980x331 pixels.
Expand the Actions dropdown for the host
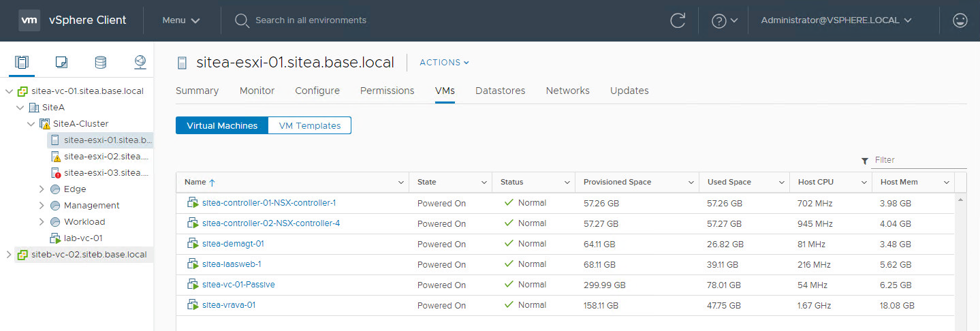point(444,63)
